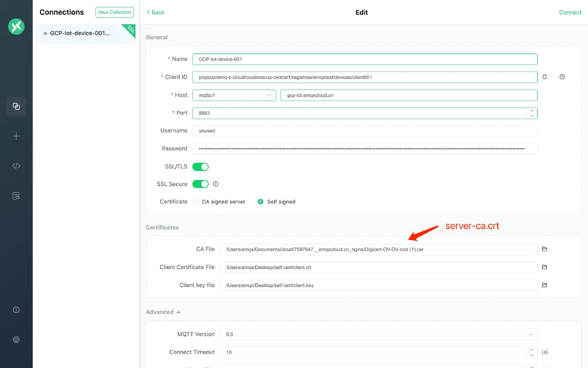The image size is (588, 368).
Task: Select the CA signed server certificate option
Action: 196,202
